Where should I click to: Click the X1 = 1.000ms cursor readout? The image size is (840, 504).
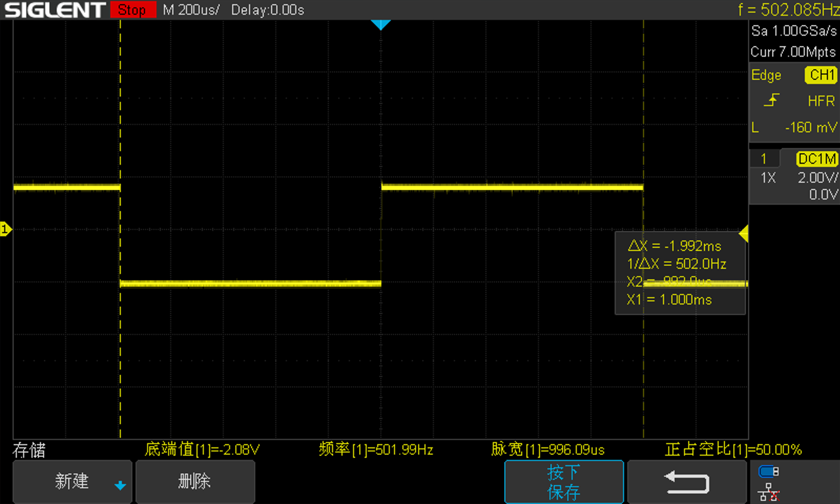coord(669,300)
